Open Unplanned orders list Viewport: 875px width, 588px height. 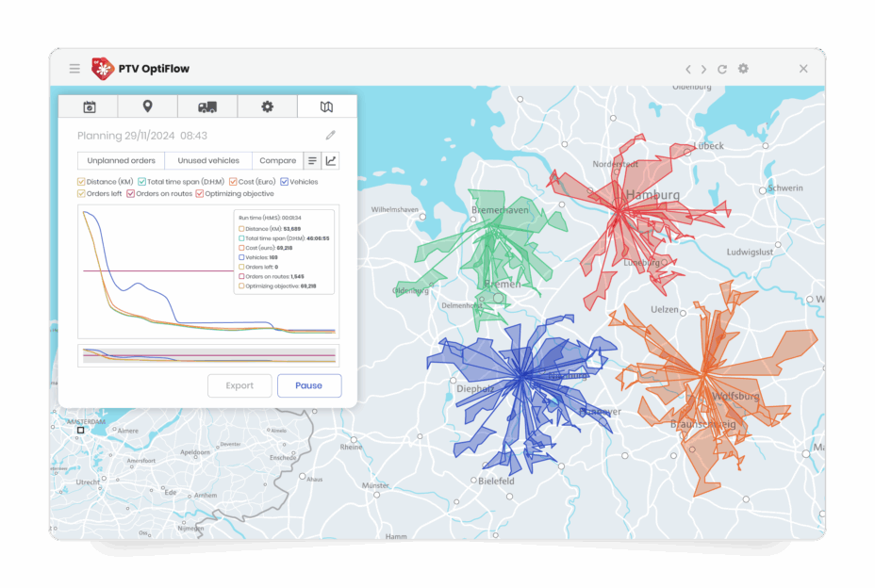coord(121,161)
